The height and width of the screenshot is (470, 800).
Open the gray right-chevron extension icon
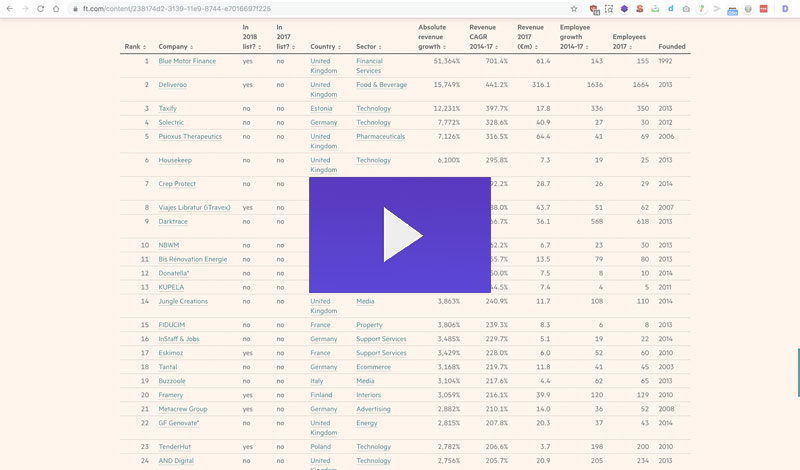(717, 9)
